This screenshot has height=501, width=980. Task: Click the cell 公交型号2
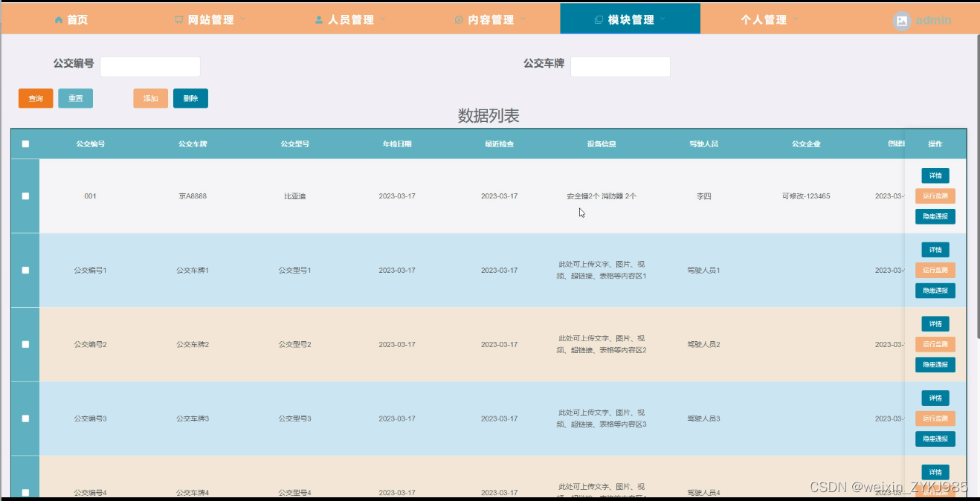(x=295, y=345)
